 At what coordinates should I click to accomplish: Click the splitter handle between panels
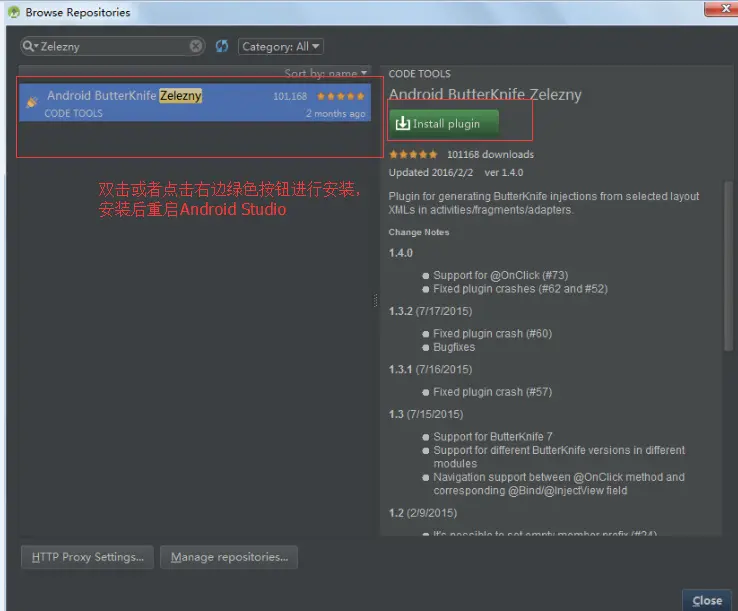tap(375, 300)
